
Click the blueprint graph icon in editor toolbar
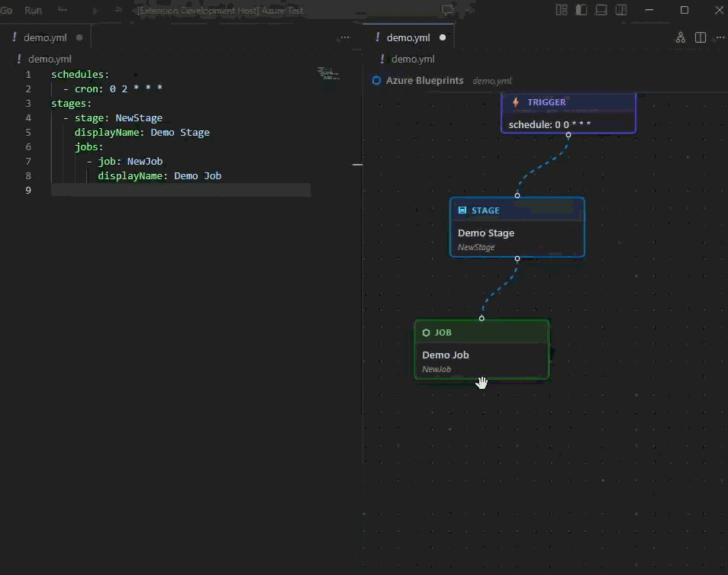(681, 37)
